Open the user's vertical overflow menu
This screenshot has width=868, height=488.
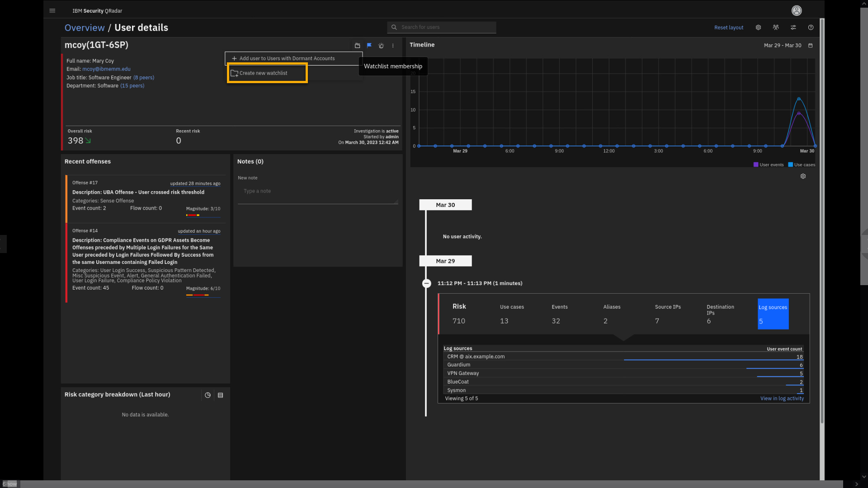pyautogui.click(x=393, y=45)
